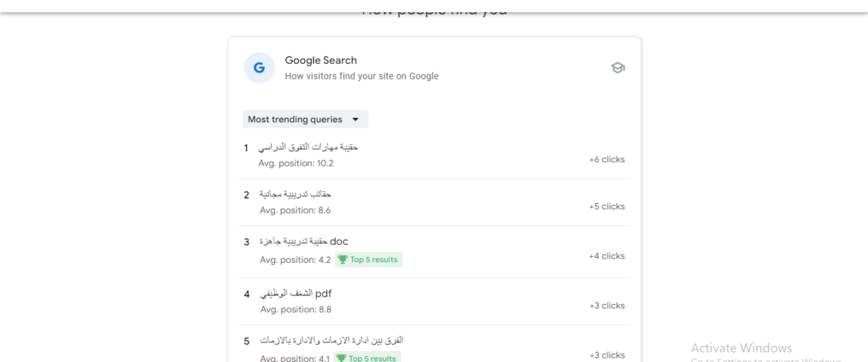Click Google Search card title
The image size is (868, 362).
320,61
